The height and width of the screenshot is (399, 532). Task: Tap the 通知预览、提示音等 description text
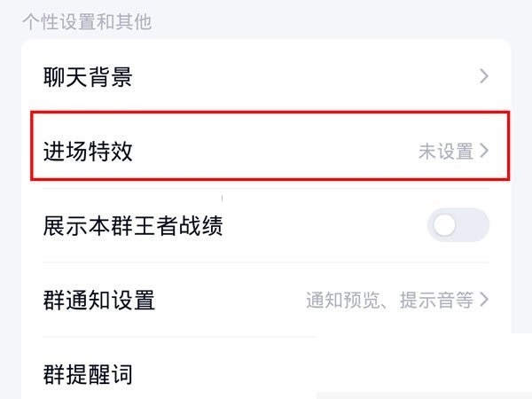tap(389, 300)
